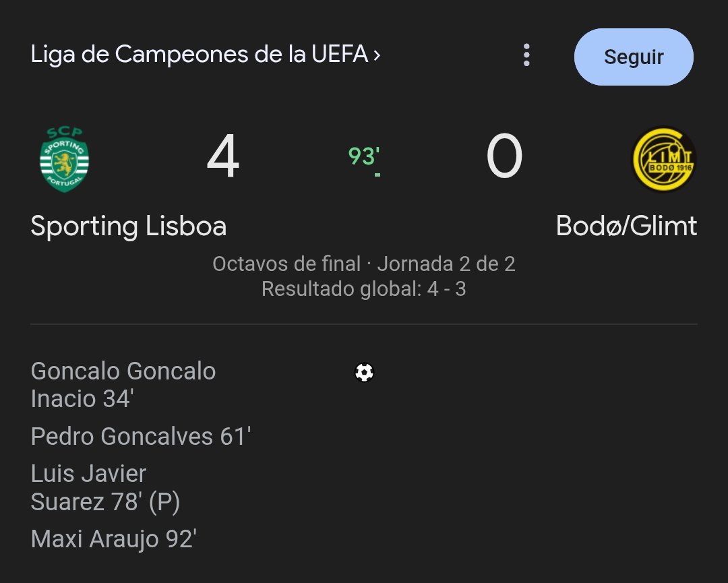This screenshot has width=728, height=583.
Task: Select scorer Goncalo Inacio 34'
Action: point(123,385)
